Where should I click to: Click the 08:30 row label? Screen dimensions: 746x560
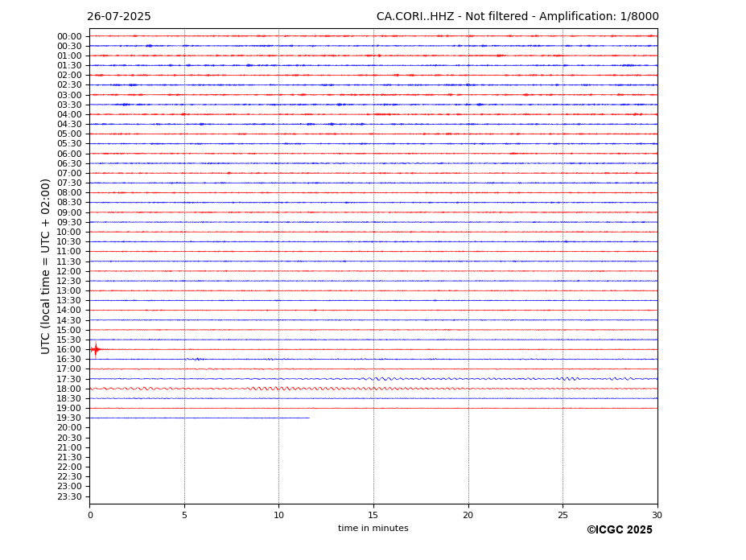pos(69,203)
